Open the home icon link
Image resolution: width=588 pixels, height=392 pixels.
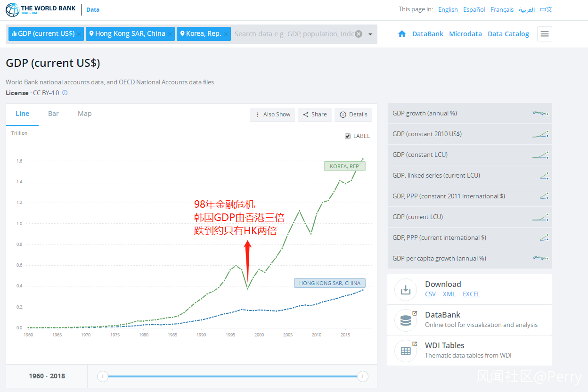point(402,34)
